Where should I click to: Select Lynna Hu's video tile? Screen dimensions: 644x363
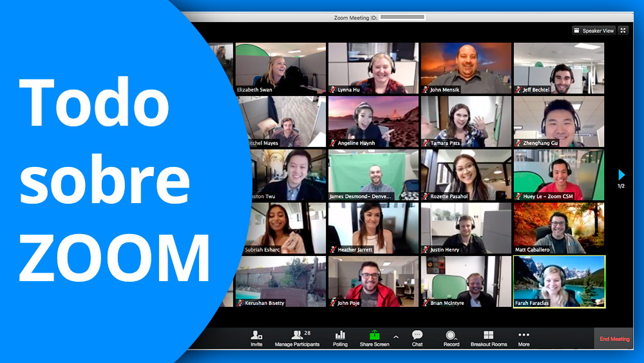(x=374, y=68)
